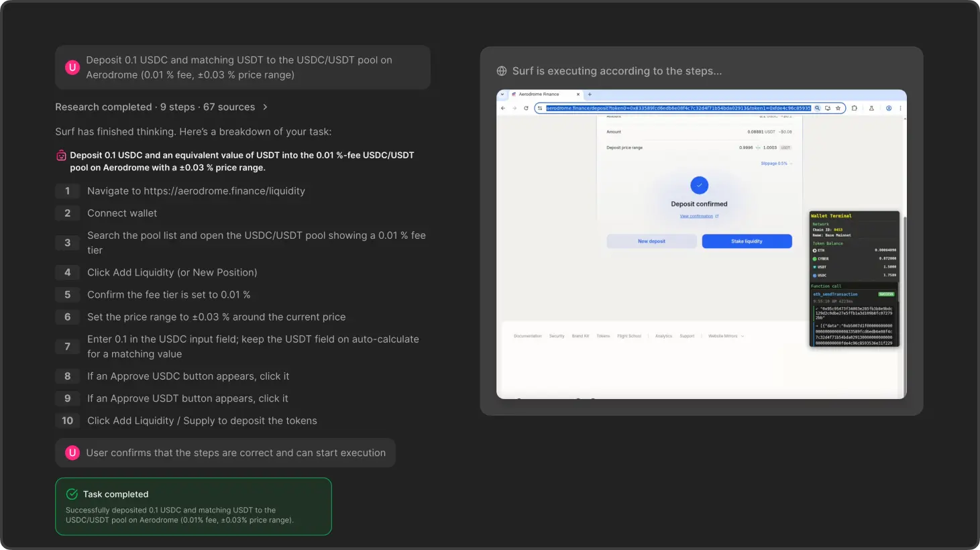Screen dimensions: 980x550
Task: Open the browser extensions puzzle icon
Action: pos(854,108)
